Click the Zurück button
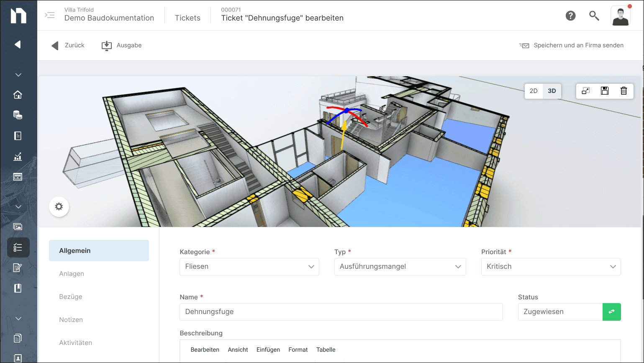 click(67, 45)
